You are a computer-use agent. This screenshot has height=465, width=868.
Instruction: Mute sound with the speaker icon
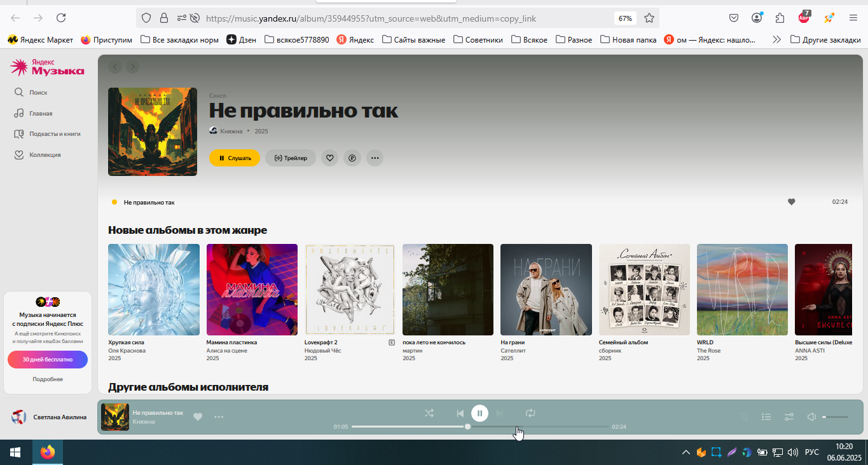pos(811,417)
